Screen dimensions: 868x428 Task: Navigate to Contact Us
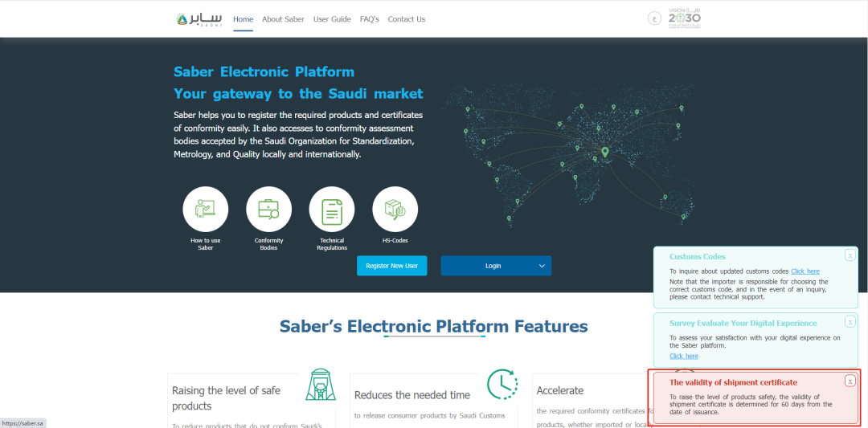[x=407, y=19]
